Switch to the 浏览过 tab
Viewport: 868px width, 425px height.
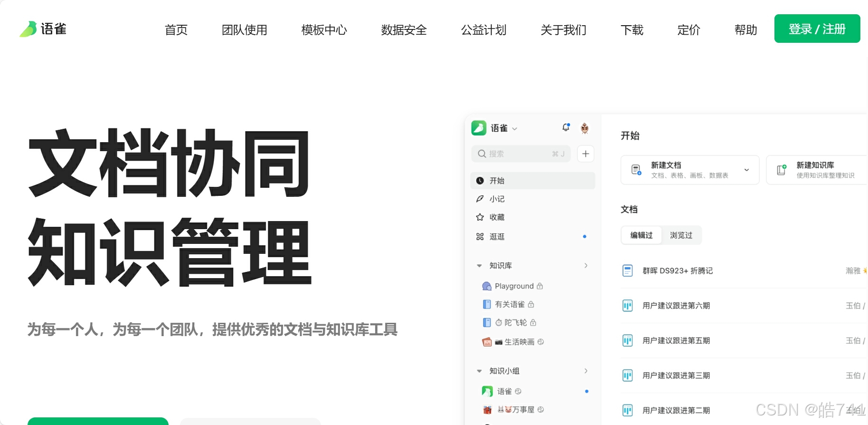(681, 235)
